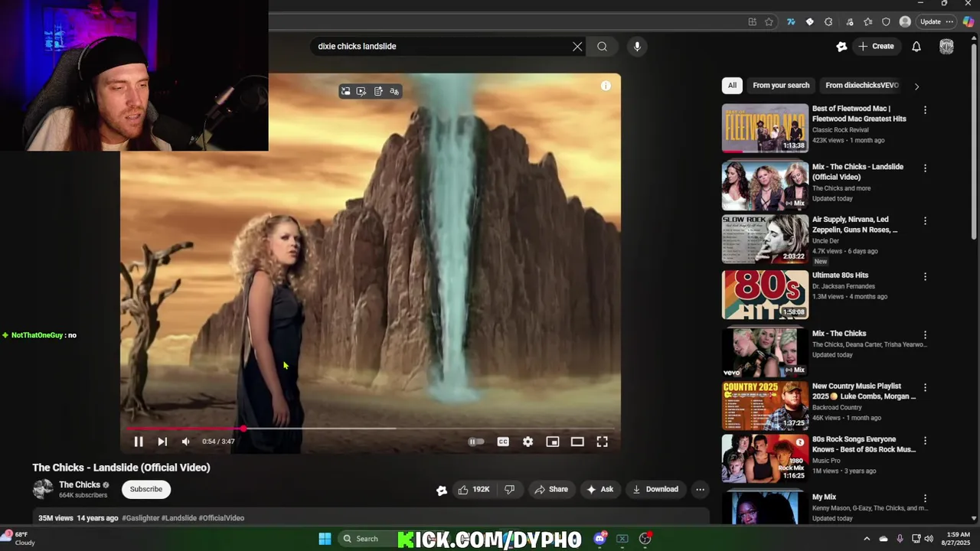Screen dimensions: 980x551
Task: Click the star badge icon beside Create
Action: click(x=841, y=47)
